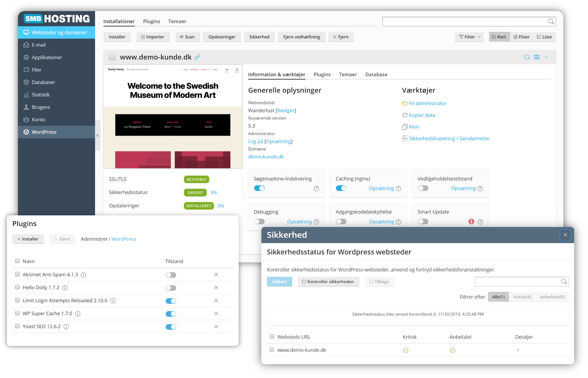Click the refresh icon in the site card header
The image size is (588, 378).
coord(527,57)
